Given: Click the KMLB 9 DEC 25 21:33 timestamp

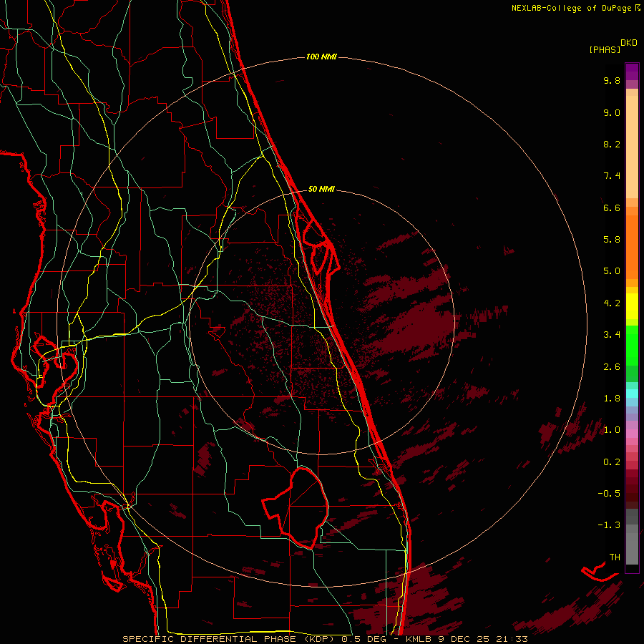Looking at the screenshot, I should coord(467,639).
